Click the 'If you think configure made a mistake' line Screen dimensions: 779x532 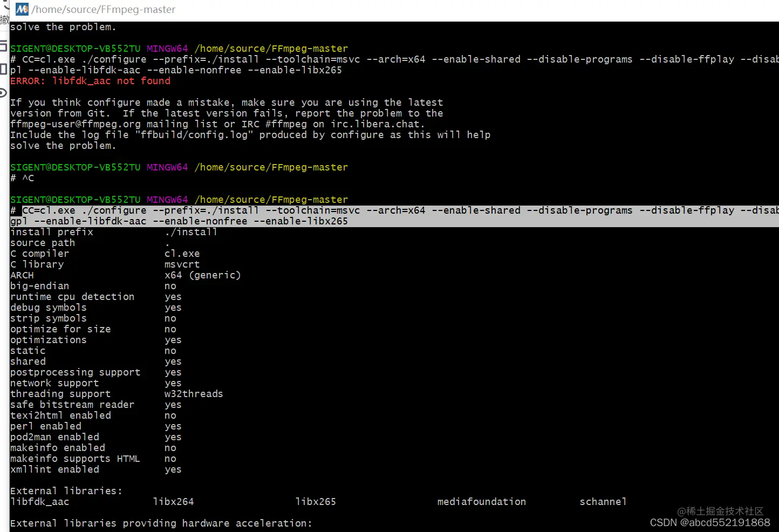tap(227, 103)
